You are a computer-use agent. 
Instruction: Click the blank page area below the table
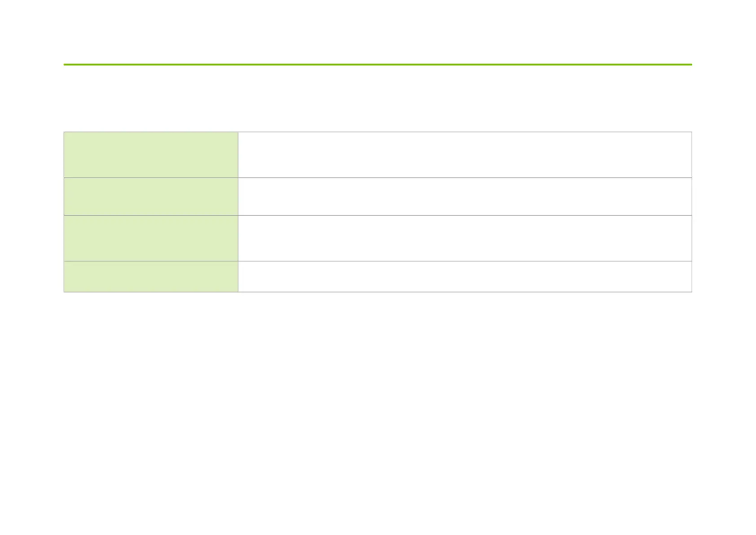(x=378, y=413)
